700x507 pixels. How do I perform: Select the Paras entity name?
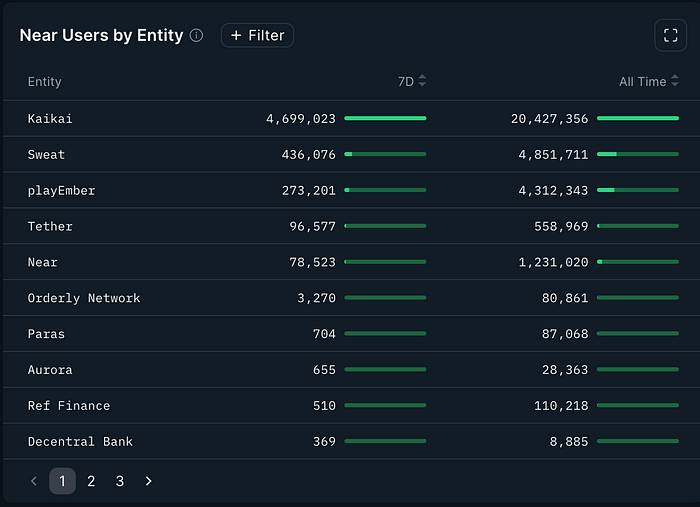pyautogui.click(x=46, y=334)
